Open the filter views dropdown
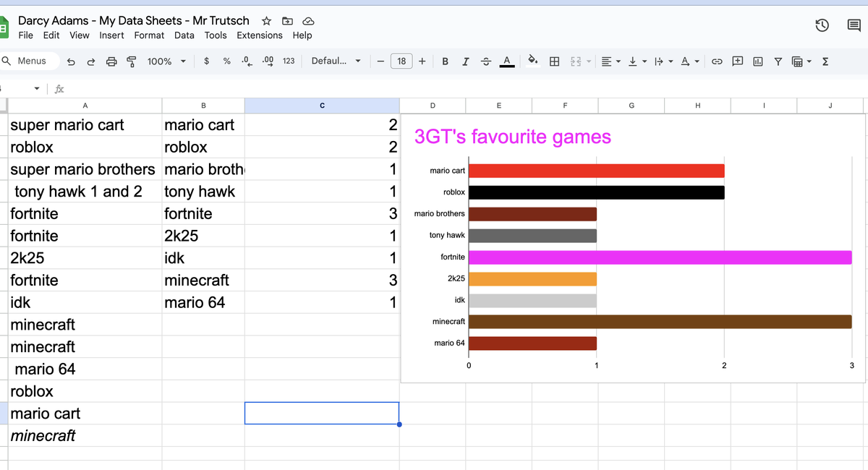The height and width of the screenshot is (470, 868). pos(801,61)
